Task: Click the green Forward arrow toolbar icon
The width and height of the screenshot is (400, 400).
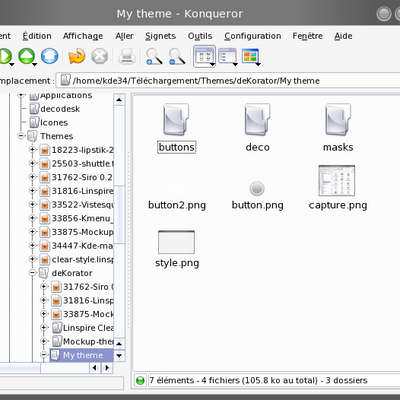Action: (x=5, y=56)
